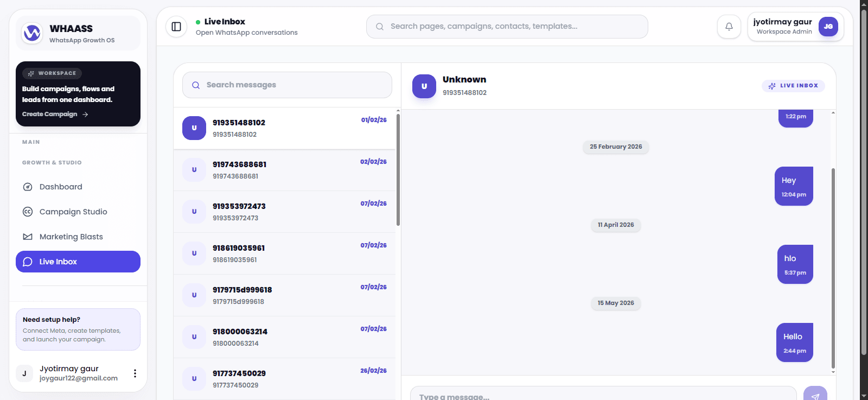Click the 15 May 2026 date label
This screenshot has width=868, height=400.
(x=616, y=303)
